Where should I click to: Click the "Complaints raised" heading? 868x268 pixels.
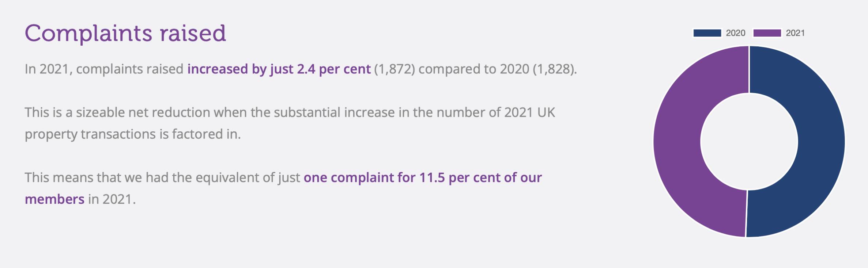point(125,33)
